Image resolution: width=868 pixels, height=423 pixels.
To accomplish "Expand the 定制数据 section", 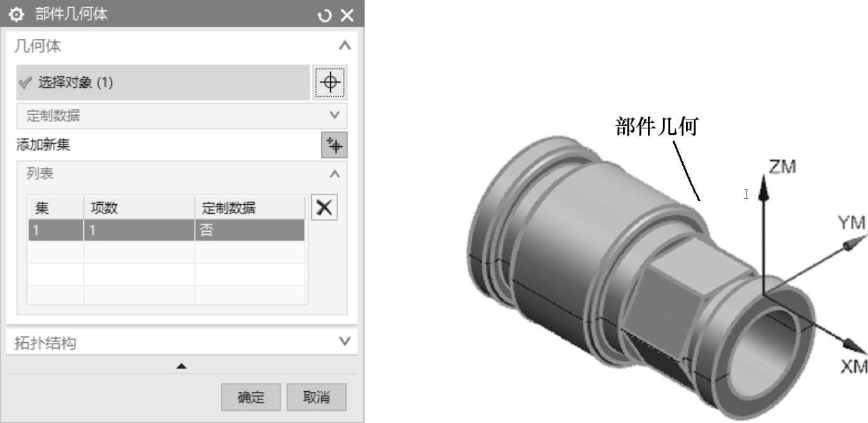I will [x=335, y=116].
